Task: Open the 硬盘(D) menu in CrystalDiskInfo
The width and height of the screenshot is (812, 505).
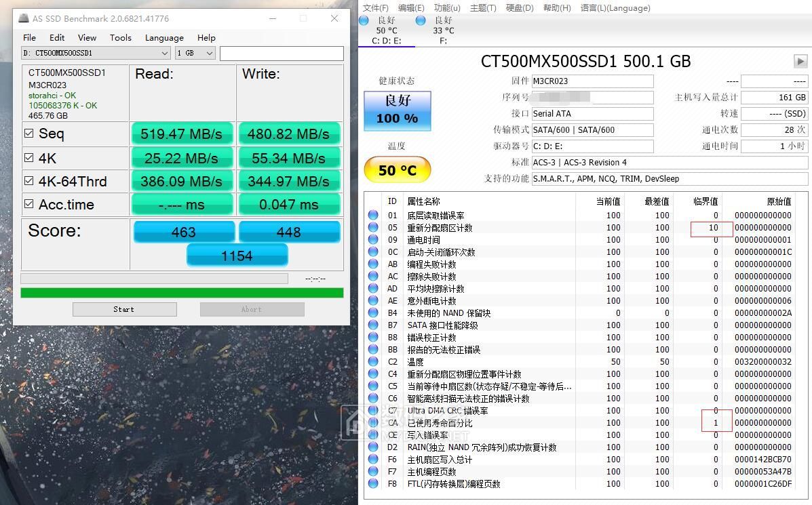Action: tap(520, 7)
